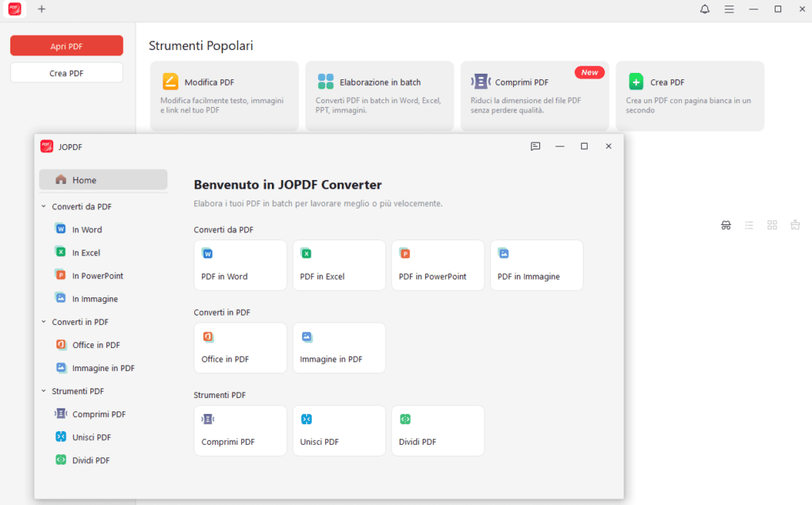Click the Converti da PDF section heading

coord(224,229)
